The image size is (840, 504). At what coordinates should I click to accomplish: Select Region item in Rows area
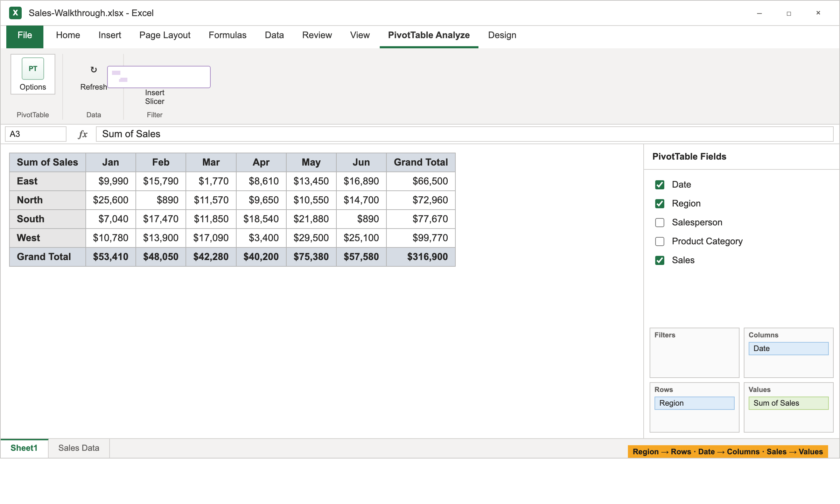click(x=694, y=403)
